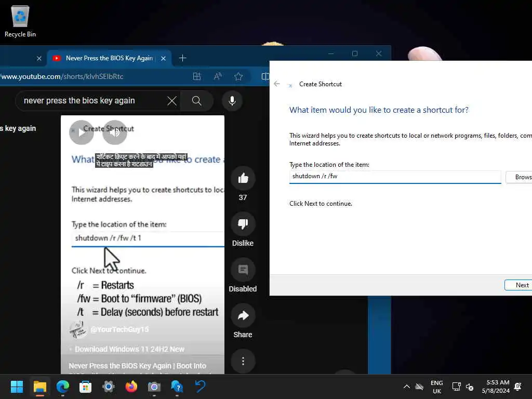This screenshot has height=399, width=532.
Task: Open the clock showing 5:53 AM
Action: pos(496,387)
